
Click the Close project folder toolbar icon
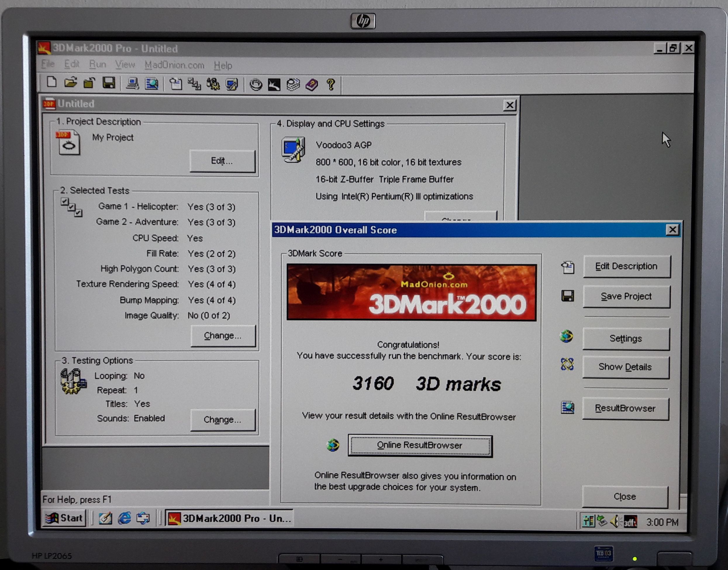tap(89, 83)
